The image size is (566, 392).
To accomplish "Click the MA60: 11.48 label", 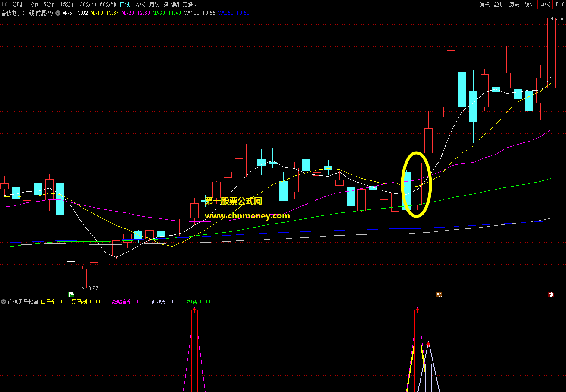I will [x=167, y=13].
